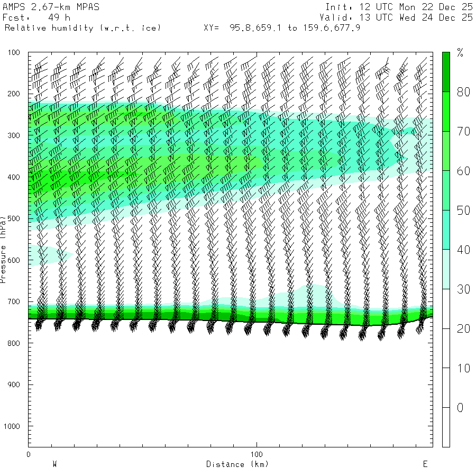Click the colorbar label 10
Viewport: 476px width, 476px height.
pos(463,368)
